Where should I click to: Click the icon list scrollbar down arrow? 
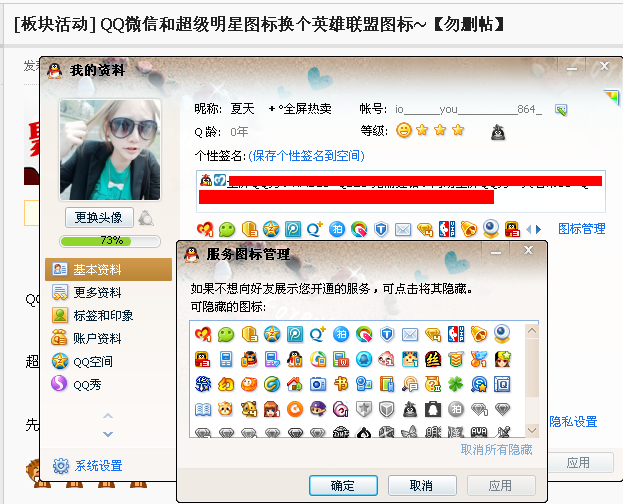point(532,430)
